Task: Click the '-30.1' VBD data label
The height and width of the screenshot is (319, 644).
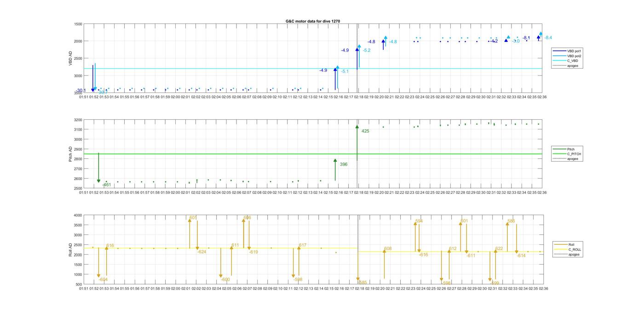Action: tap(81, 91)
